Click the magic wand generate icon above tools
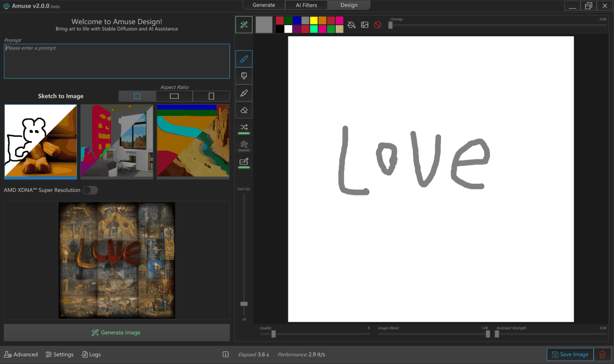The height and width of the screenshot is (364, 614). [x=244, y=25]
